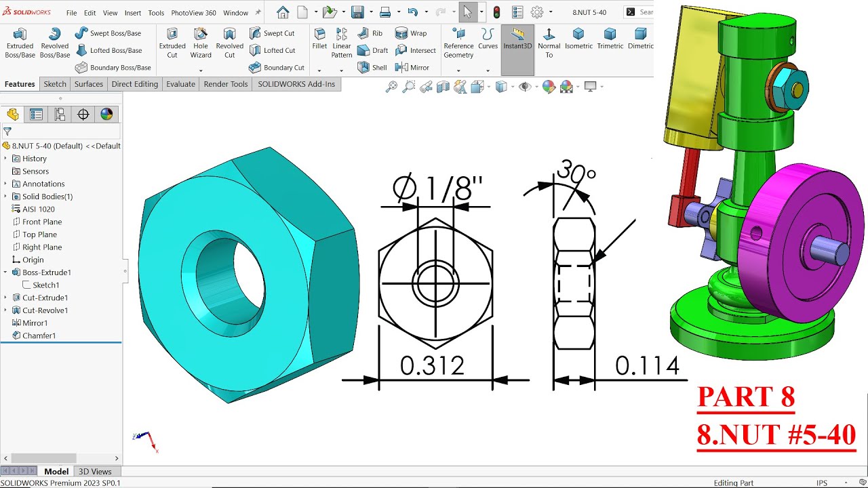
Task: Click the Zoom to Area icon
Action: pos(408,87)
